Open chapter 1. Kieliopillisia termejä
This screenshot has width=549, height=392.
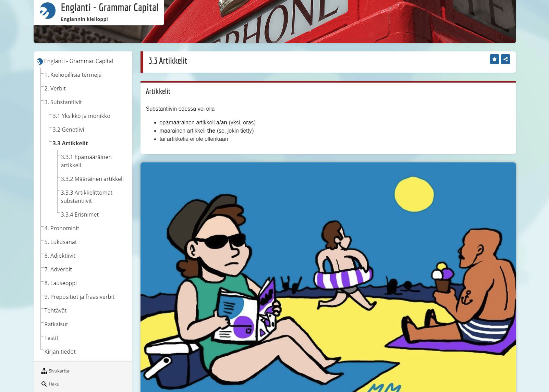point(73,75)
